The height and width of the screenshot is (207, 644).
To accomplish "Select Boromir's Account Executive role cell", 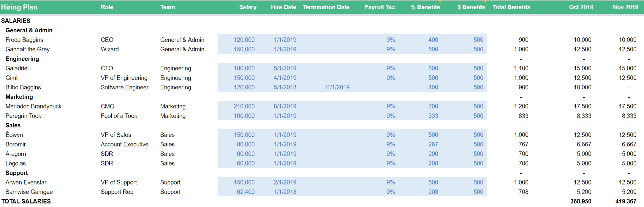I will (x=124, y=144).
